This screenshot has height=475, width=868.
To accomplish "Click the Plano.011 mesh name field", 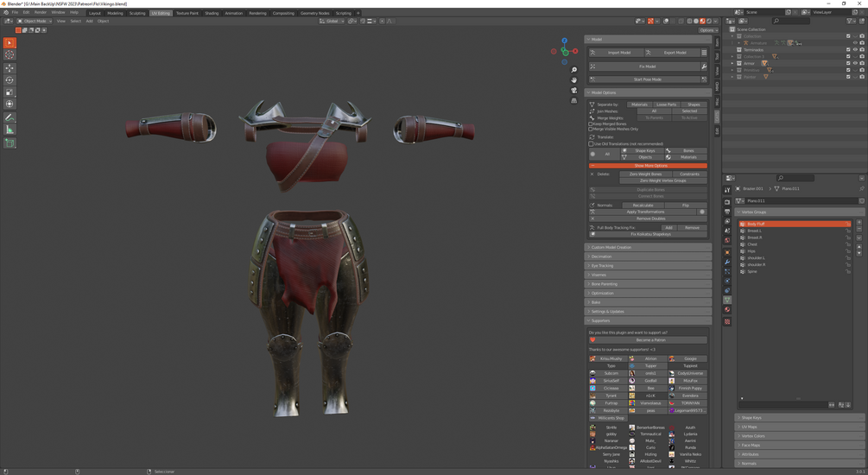I will (800, 201).
